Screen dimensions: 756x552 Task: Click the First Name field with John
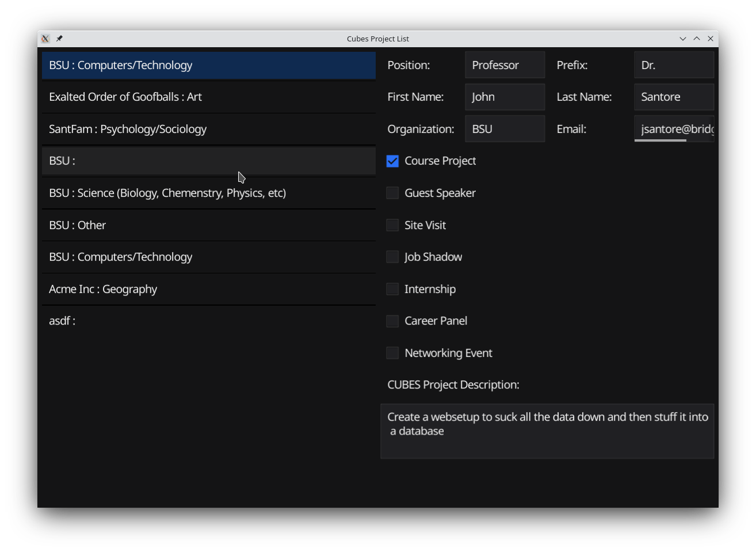[505, 97]
